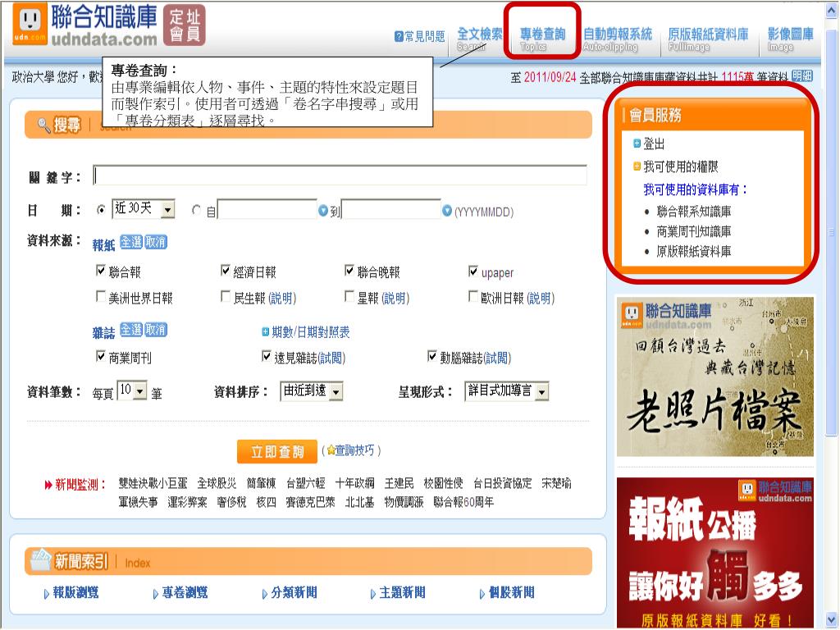Toggle the 經濟日報 checkbox
This screenshot has height=630, width=840.
pos(225,270)
